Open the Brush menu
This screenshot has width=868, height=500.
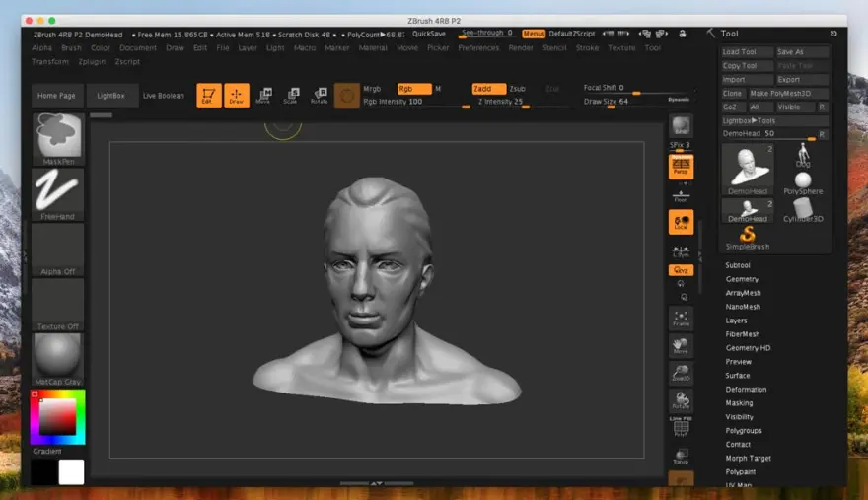(71, 48)
